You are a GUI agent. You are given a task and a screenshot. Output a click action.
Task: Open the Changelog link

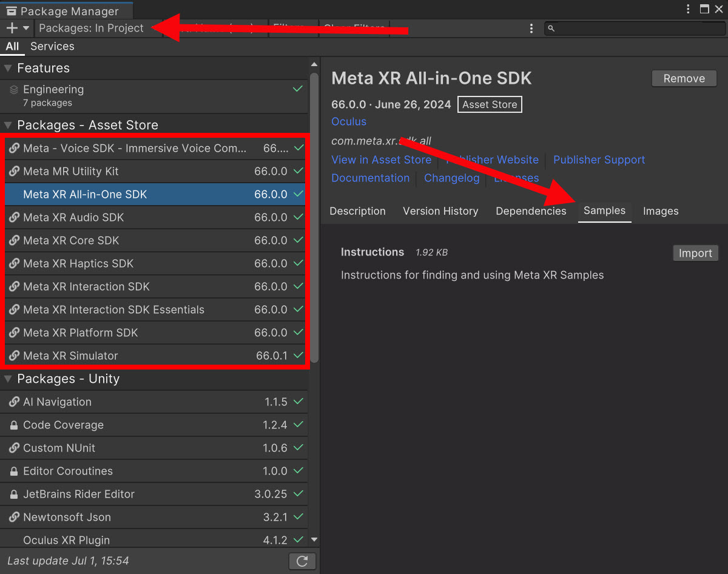coord(451,178)
